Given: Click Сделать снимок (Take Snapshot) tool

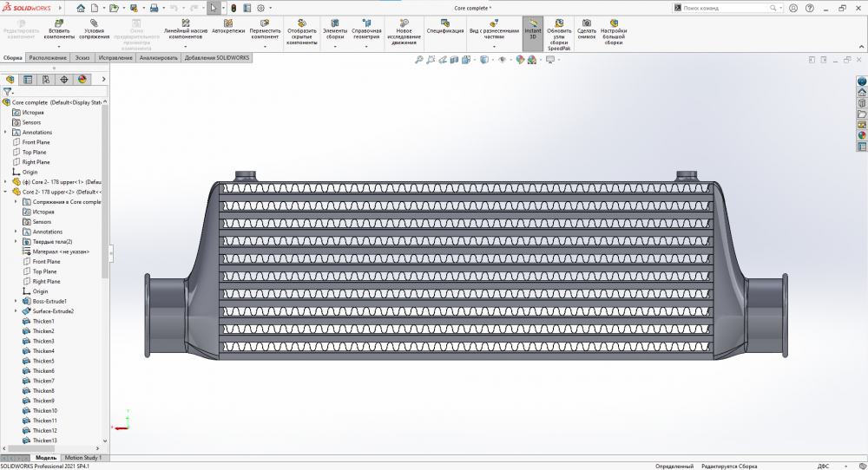Looking at the screenshot, I should (x=587, y=30).
